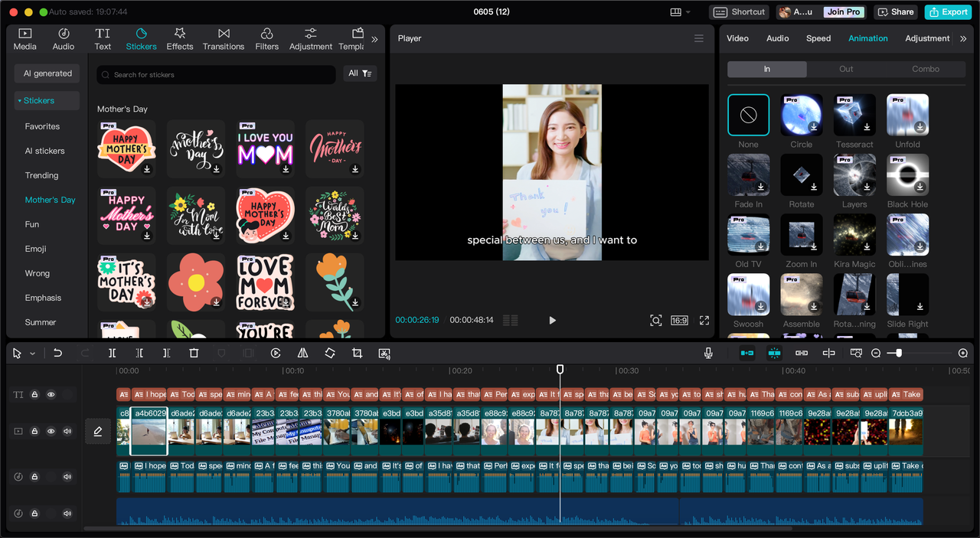980x538 pixels.
Task: Open the Shortcut settings button
Action: click(740, 11)
